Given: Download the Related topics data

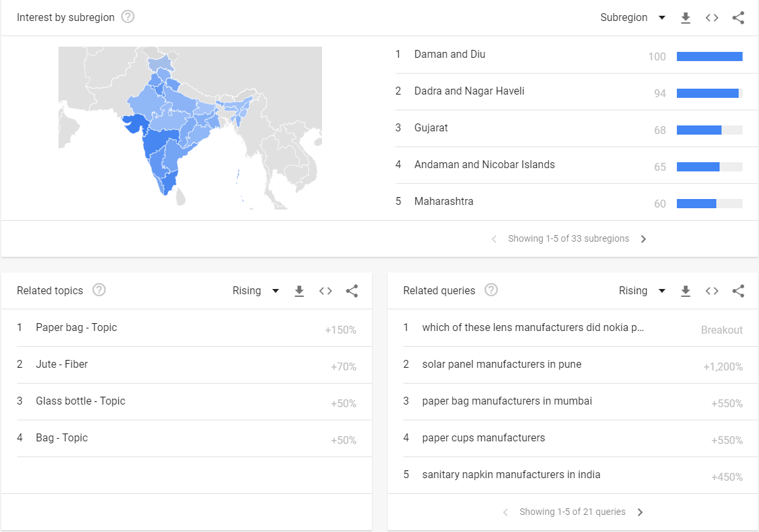Looking at the screenshot, I should pos(299,291).
